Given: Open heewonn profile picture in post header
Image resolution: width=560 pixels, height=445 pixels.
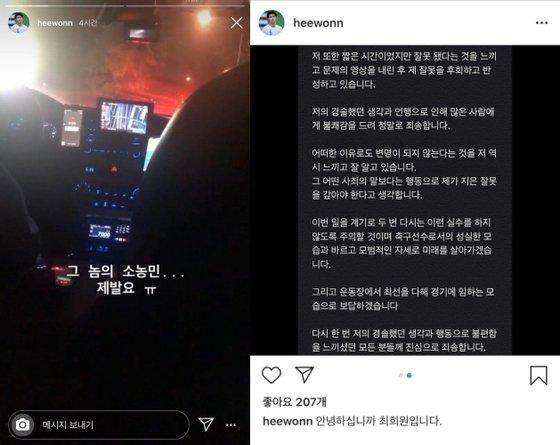Looking at the screenshot, I should pos(271,23).
